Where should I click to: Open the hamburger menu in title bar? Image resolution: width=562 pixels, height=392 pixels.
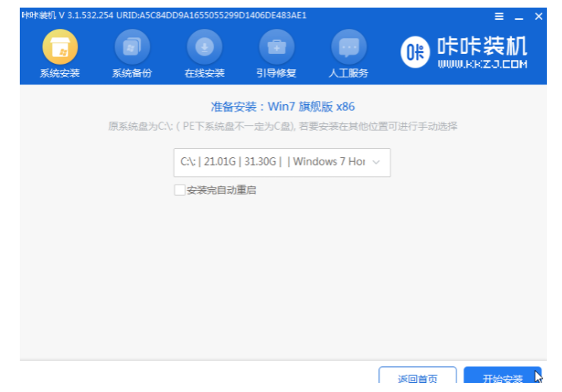coord(499,16)
